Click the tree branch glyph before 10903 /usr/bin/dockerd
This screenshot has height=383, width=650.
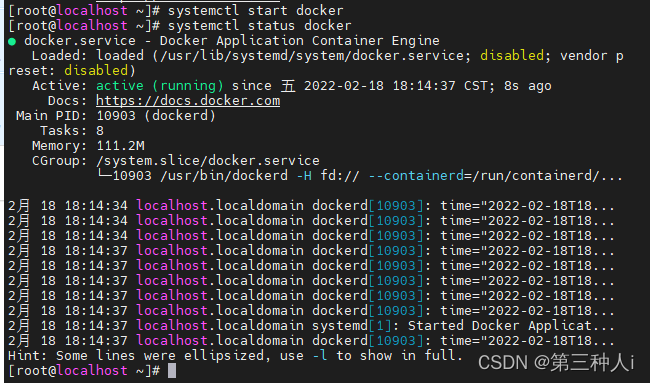[104, 175]
